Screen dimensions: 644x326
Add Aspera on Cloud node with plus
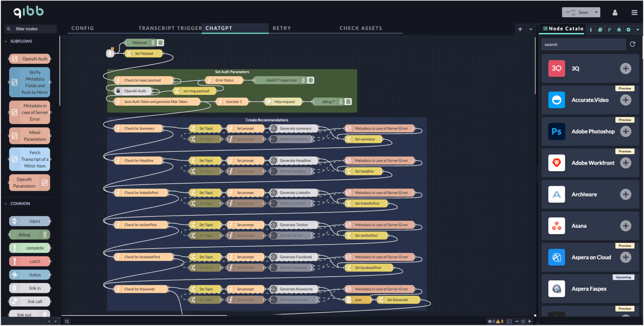tap(626, 258)
